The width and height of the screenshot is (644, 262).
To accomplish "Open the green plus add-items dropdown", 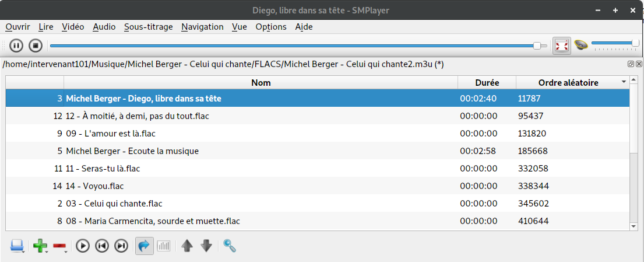I will click(41, 246).
